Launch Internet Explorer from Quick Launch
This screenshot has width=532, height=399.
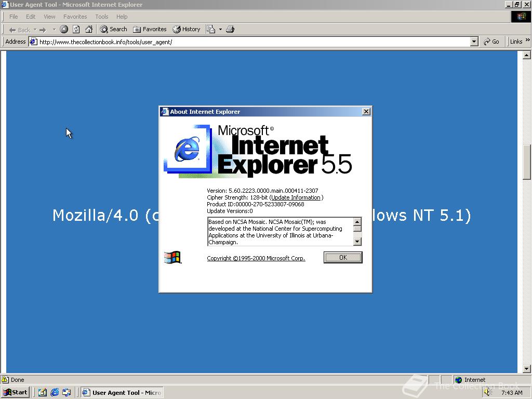click(55, 393)
